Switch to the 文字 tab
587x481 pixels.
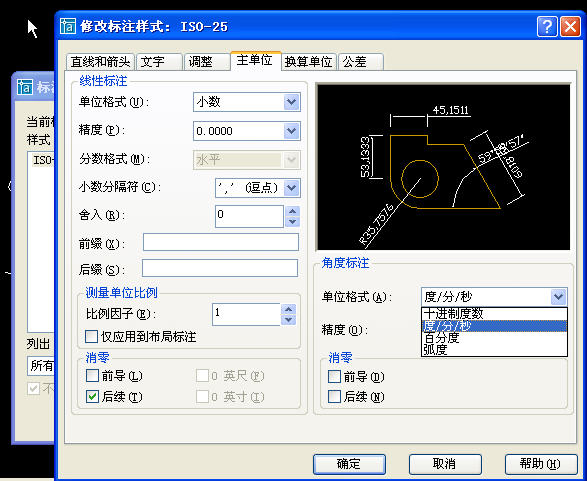click(159, 62)
